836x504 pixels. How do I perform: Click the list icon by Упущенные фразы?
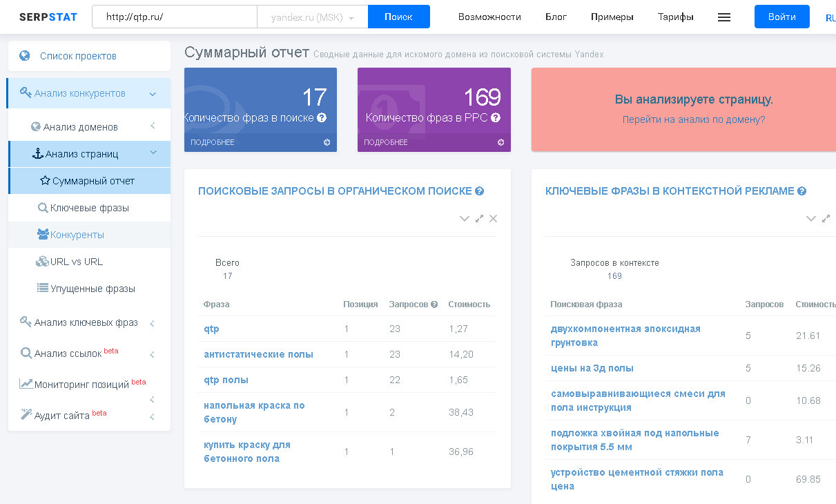tap(43, 289)
